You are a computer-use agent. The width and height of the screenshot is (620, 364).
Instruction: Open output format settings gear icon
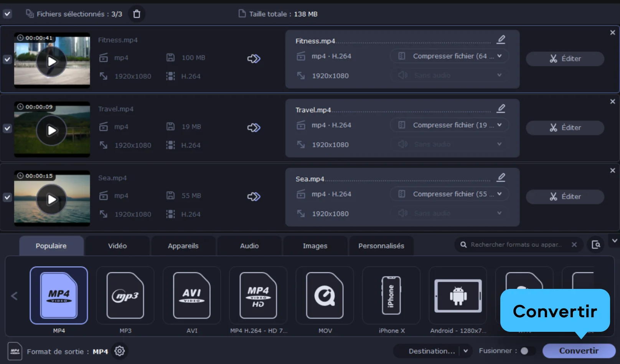coord(120,351)
